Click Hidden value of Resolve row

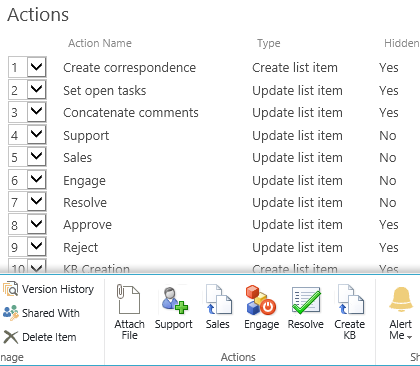click(388, 203)
